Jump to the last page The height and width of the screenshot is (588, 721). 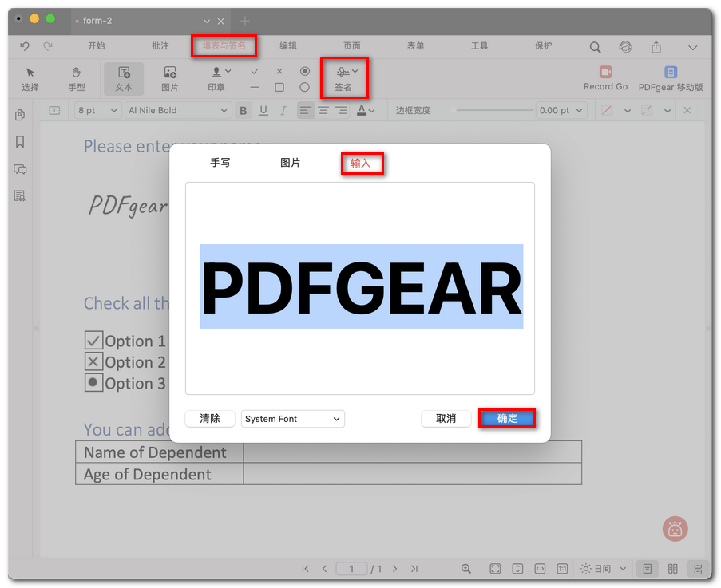coord(414,569)
